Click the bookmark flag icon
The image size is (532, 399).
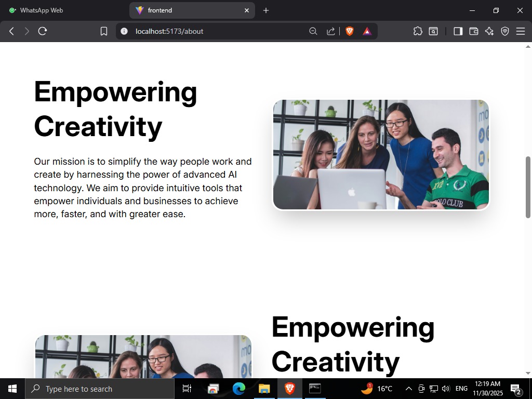point(103,31)
